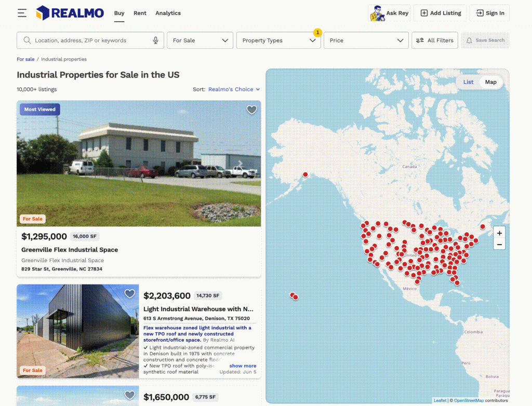
Task: Favorite the Denison warehouse listing heart
Action: (x=129, y=294)
